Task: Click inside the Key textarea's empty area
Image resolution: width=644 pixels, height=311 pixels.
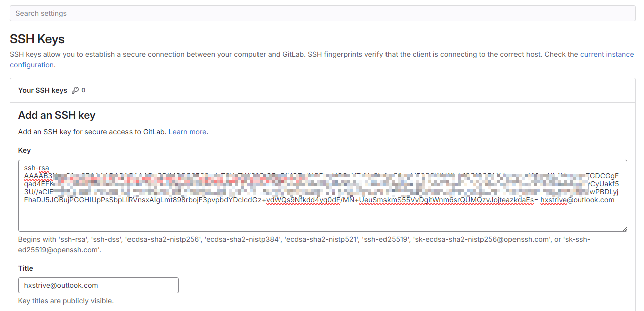Action: point(323,217)
